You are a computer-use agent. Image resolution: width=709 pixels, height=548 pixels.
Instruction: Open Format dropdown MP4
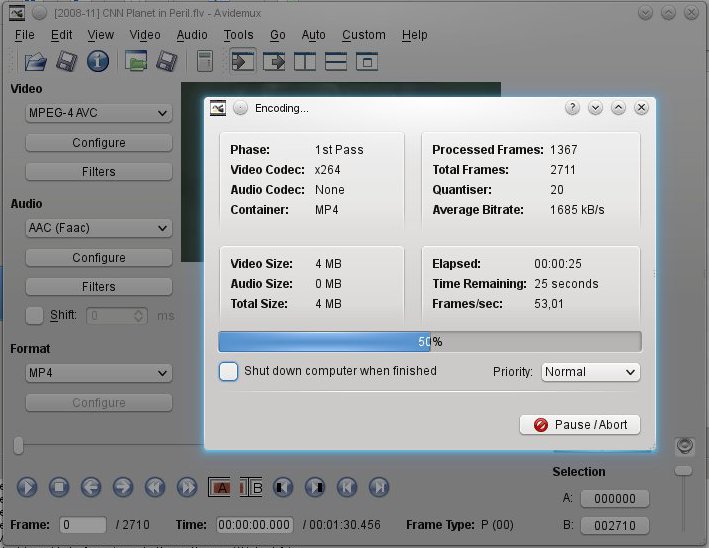[99, 373]
